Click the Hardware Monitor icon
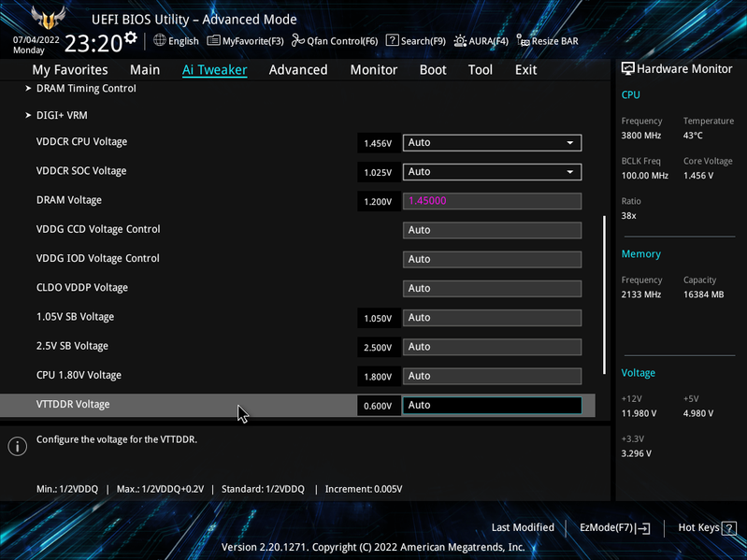This screenshot has width=747, height=560. pyautogui.click(x=628, y=69)
